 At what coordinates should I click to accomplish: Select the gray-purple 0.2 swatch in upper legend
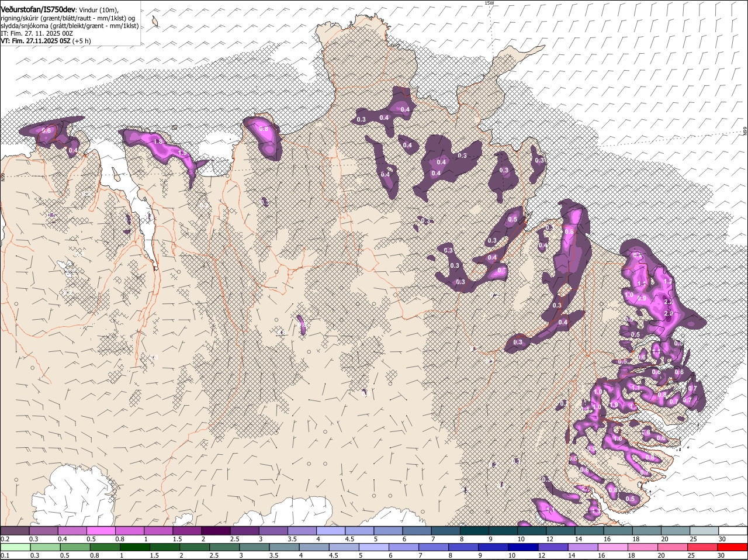15,531
